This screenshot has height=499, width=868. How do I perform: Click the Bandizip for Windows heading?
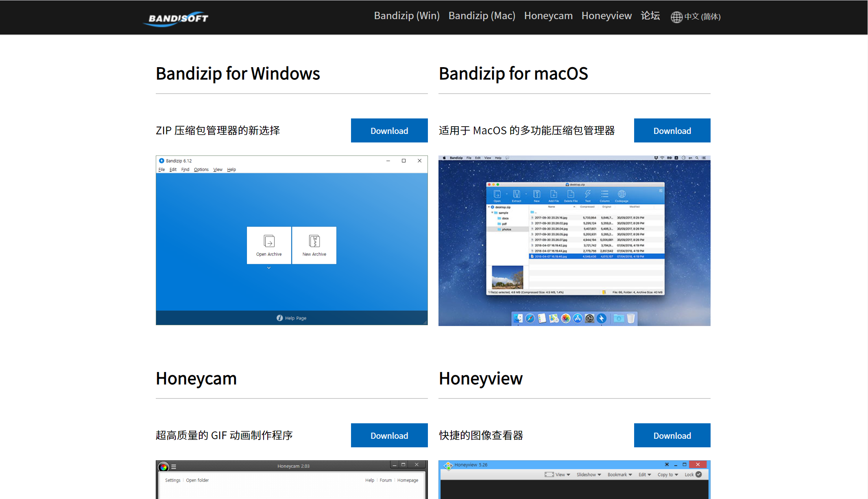click(x=238, y=74)
